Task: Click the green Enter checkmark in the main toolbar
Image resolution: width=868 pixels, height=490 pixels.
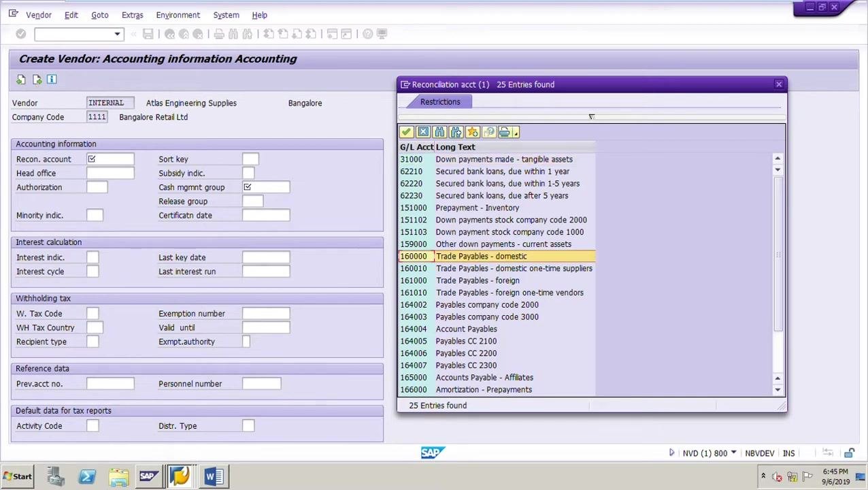Action: point(20,34)
